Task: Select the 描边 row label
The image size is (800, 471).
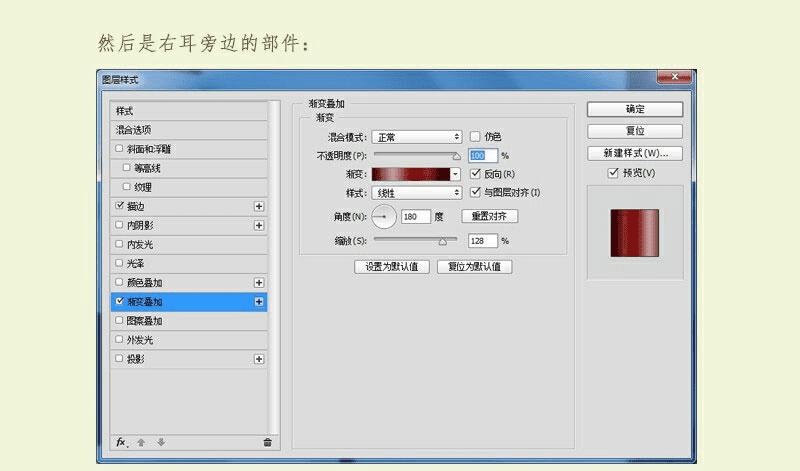Action: point(136,206)
